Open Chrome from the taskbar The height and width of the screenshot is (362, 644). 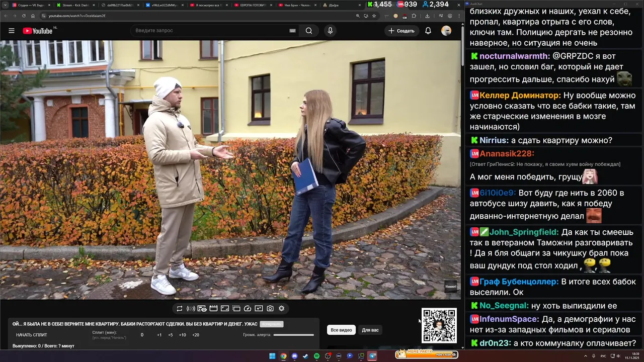click(283, 356)
